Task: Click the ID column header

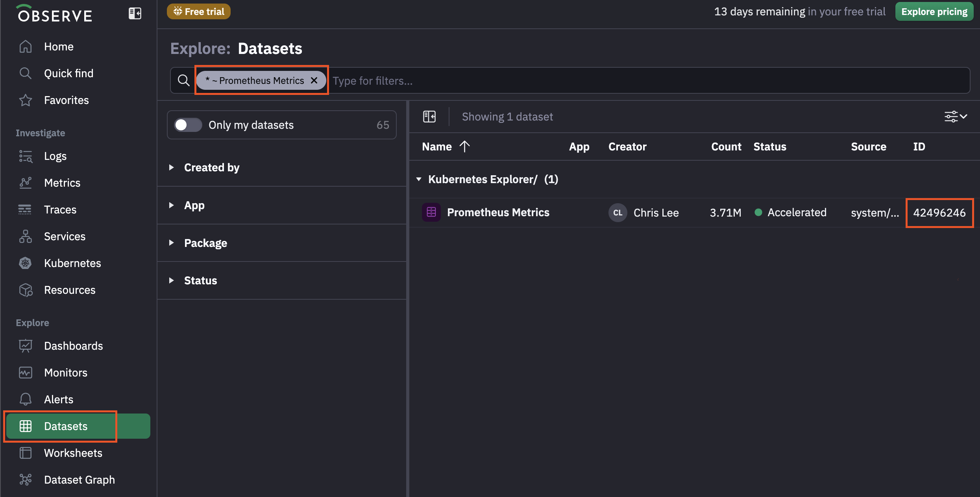Action: 919,147
